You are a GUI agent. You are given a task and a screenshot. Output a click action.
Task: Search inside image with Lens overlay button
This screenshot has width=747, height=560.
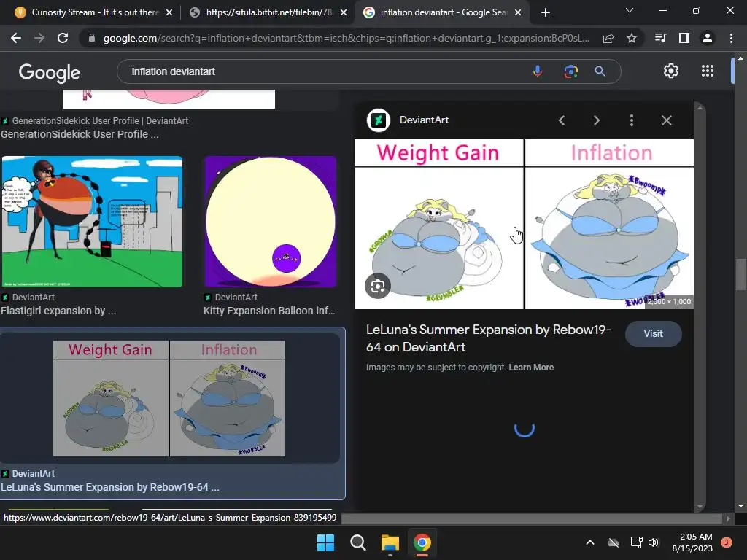pos(378,286)
